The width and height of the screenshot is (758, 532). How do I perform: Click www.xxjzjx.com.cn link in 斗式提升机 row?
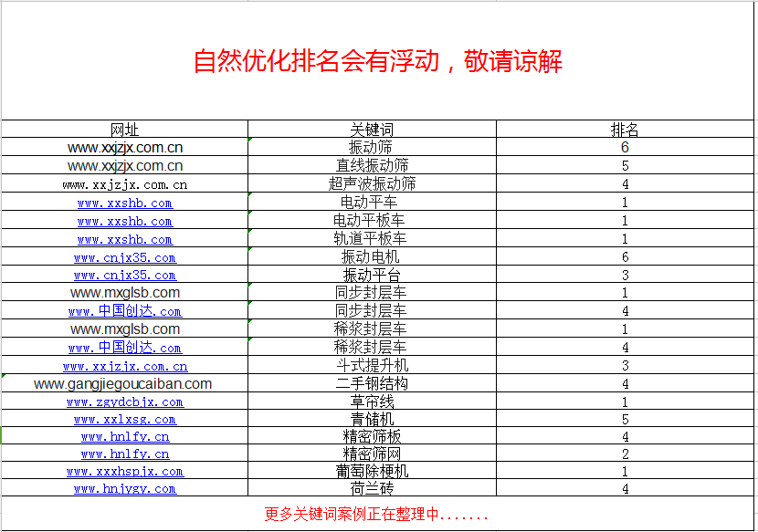coord(124,367)
